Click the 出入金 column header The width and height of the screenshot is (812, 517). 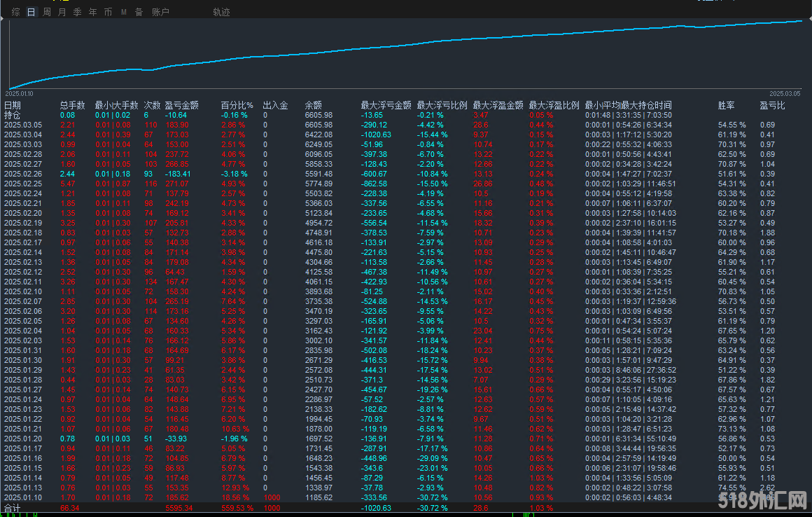click(x=276, y=105)
